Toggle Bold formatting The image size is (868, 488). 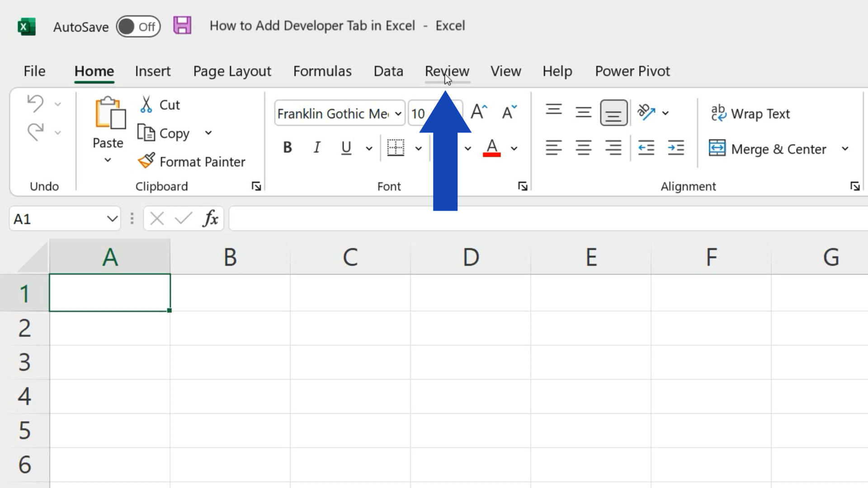tap(288, 147)
